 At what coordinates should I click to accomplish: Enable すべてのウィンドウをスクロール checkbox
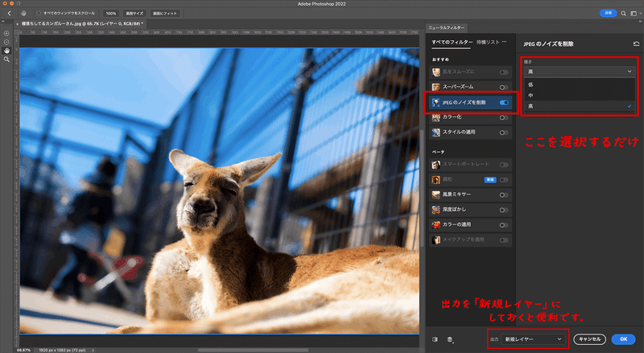(x=39, y=13)
